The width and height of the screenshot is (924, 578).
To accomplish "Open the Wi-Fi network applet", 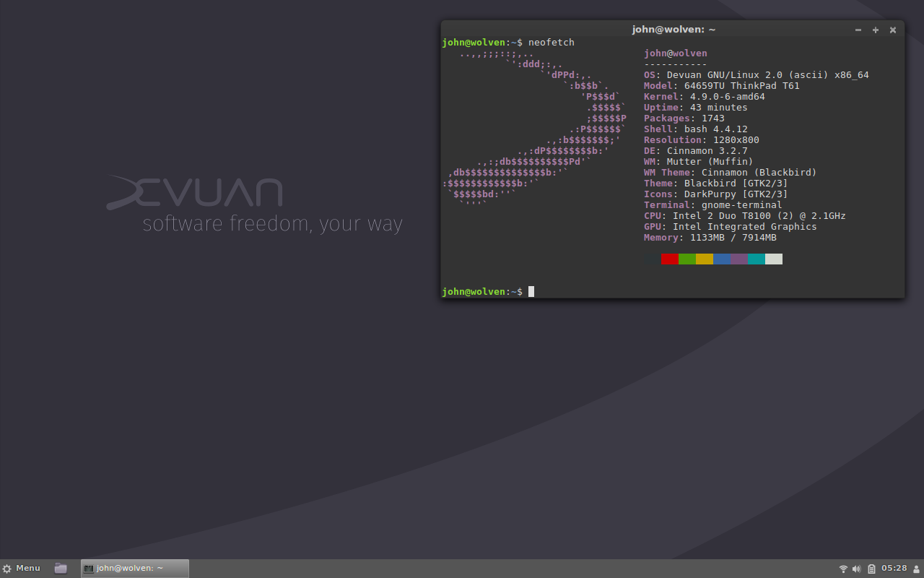I will click(x=843, y=569).
